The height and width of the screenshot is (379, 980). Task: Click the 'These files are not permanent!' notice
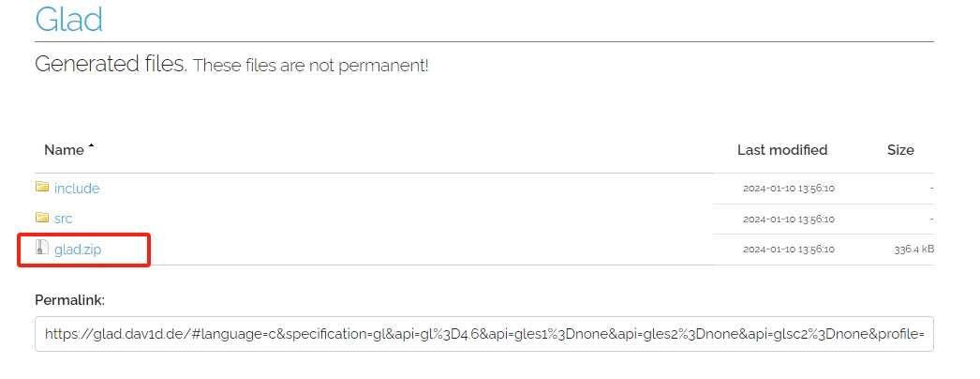[x=311, y=66]
